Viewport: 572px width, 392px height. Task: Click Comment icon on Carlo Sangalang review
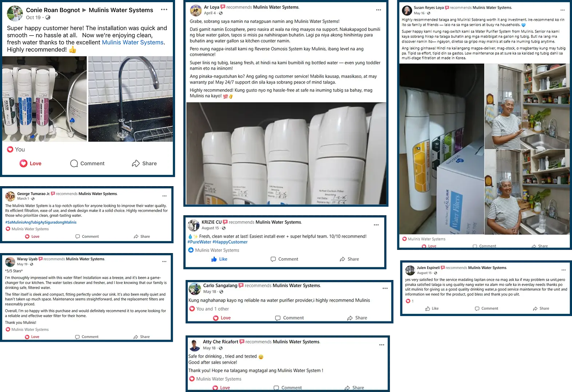coord(278,318)
